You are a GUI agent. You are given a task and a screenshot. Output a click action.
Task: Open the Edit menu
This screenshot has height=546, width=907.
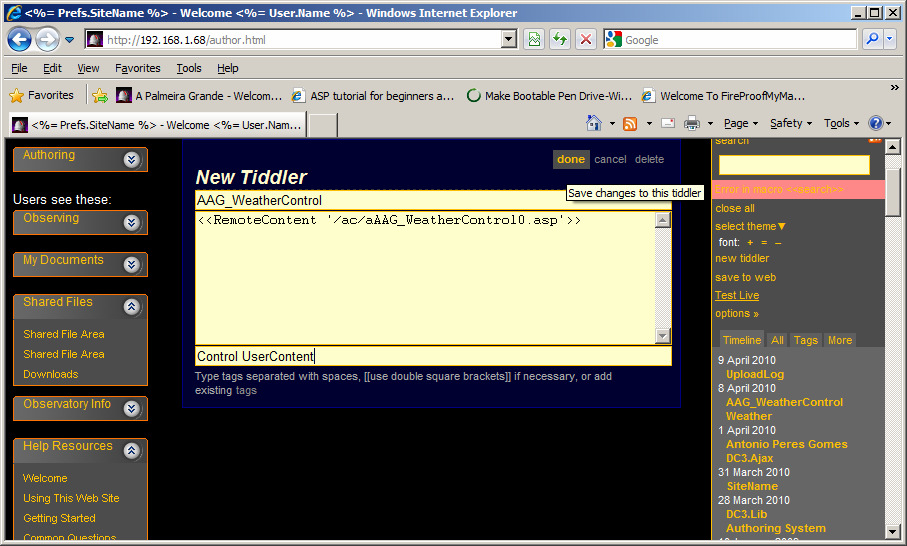click(x=52, y=68)
